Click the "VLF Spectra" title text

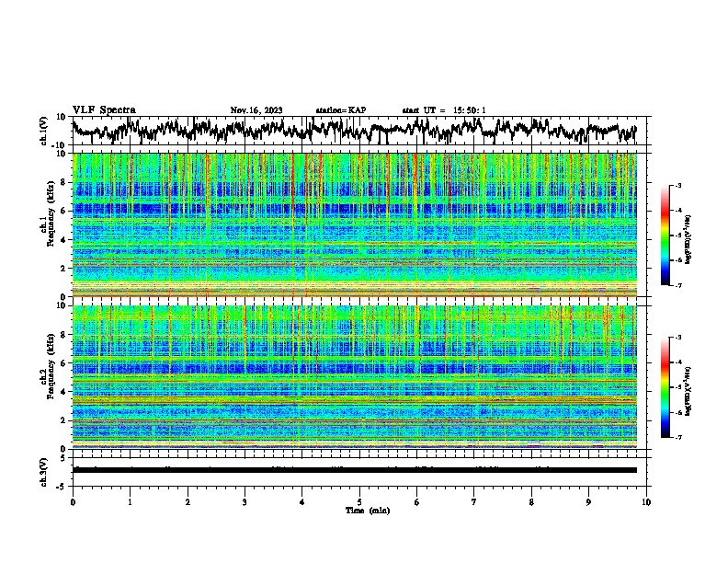104,109
